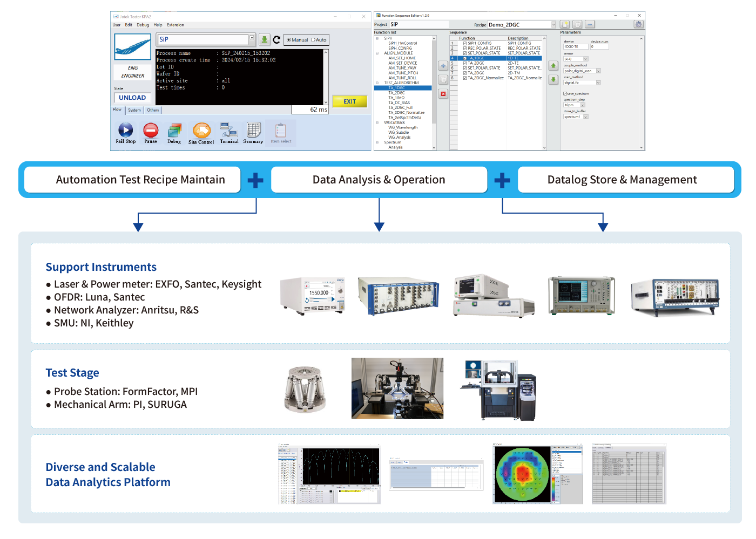Click the red Pause icon
Screen dimensions: 756x539
pos(151,130)
